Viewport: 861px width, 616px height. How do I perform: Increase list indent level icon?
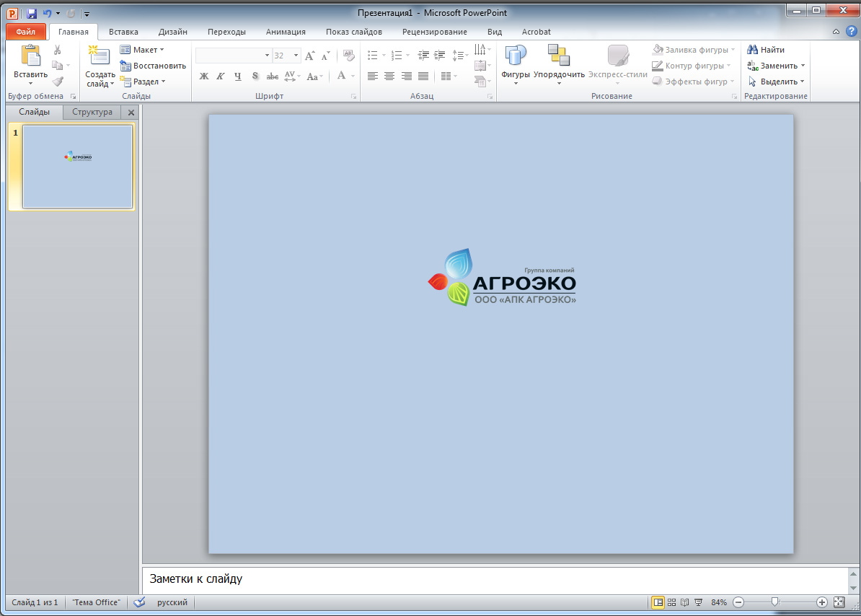pyautogui.click(x=439, y=55)
